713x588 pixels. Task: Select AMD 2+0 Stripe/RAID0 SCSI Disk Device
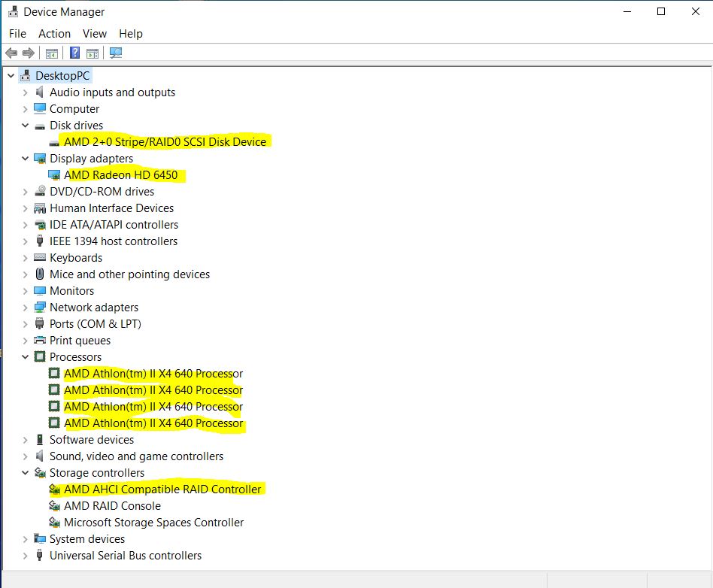click(x=165, y=142)
